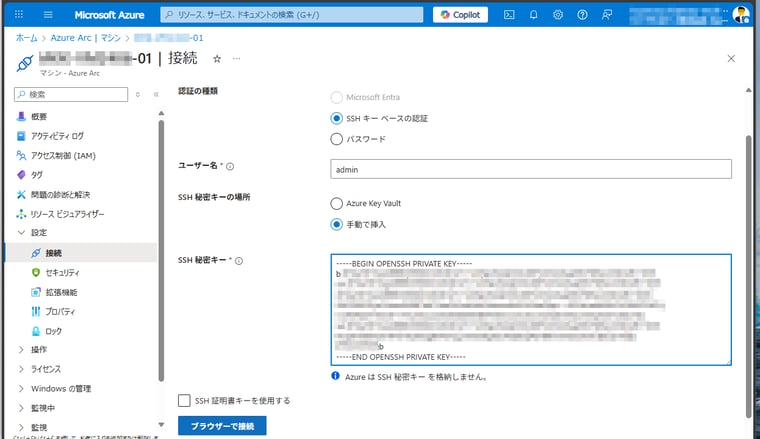Viewport: 760px width, 439px height.
Task: Collapse the sidebar with double chevron
Action: coord(156,94)
